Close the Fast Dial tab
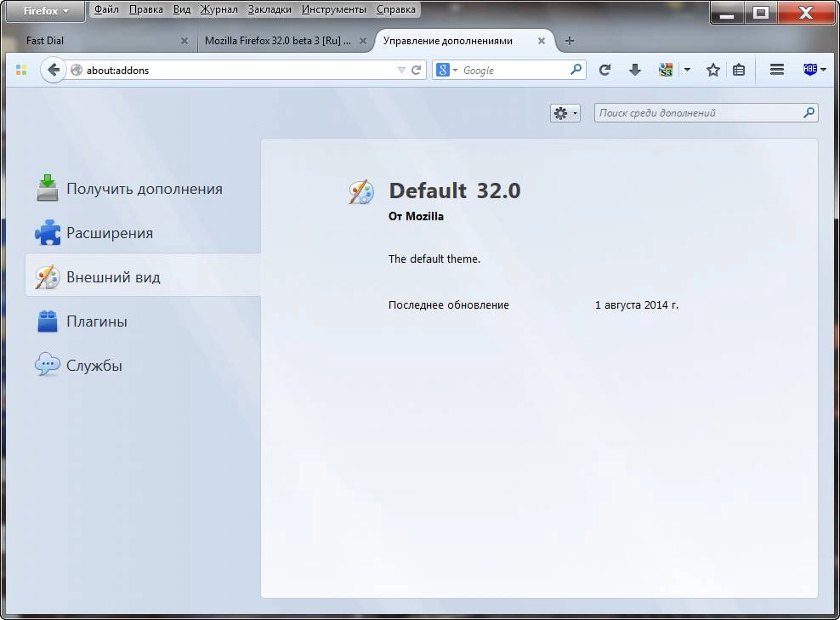 (184, 41)
